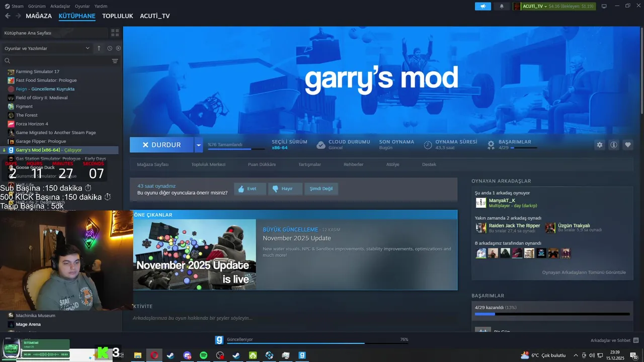644x362 pixels.
Task: Open Garry's Mod taskbar icon
Action: (x=302, y=355)
